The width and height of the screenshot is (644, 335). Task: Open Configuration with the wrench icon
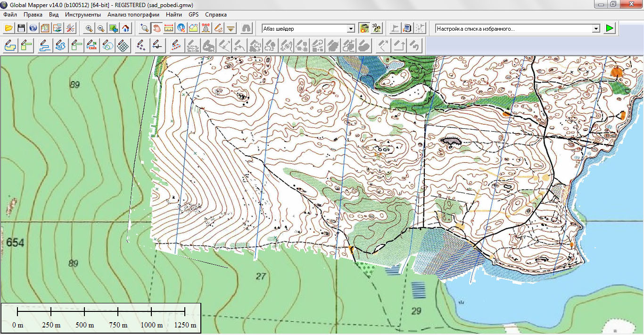[x=70, y=29]
